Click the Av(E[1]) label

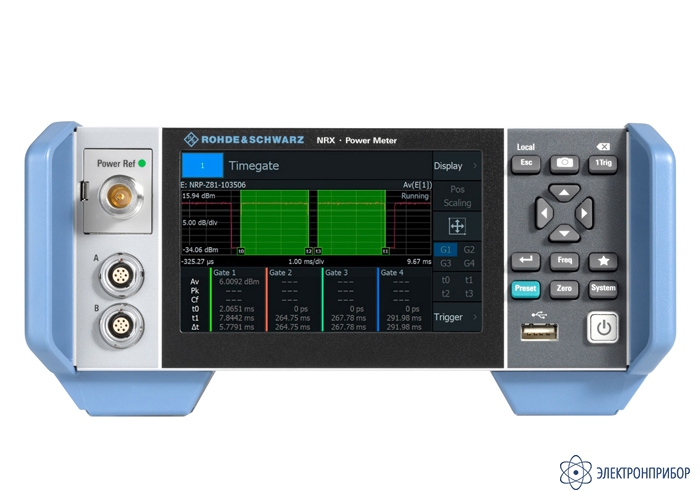pyautogui.click(x=417, y=185)
